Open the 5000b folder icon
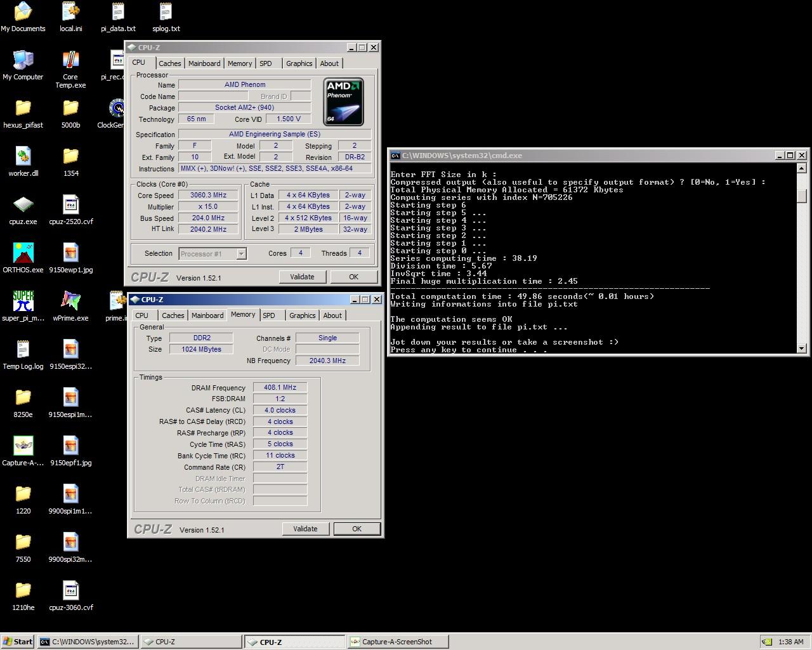The width and height of the screenshot is (812, 650). click(70, 113)
